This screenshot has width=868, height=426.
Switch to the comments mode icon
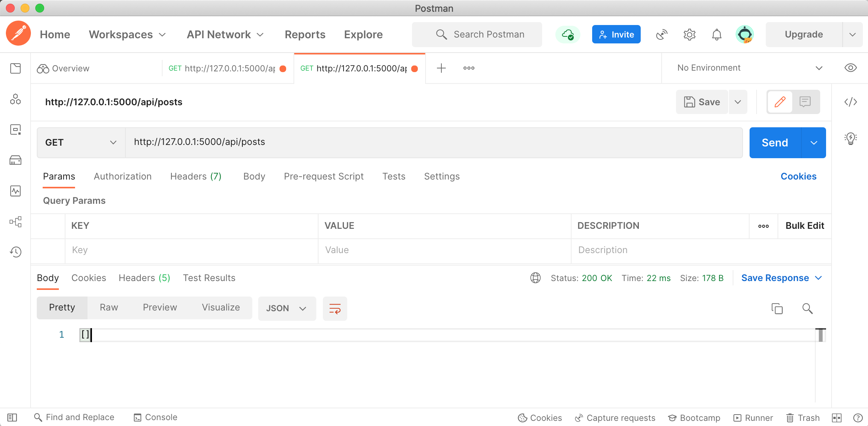click(805, 102)
